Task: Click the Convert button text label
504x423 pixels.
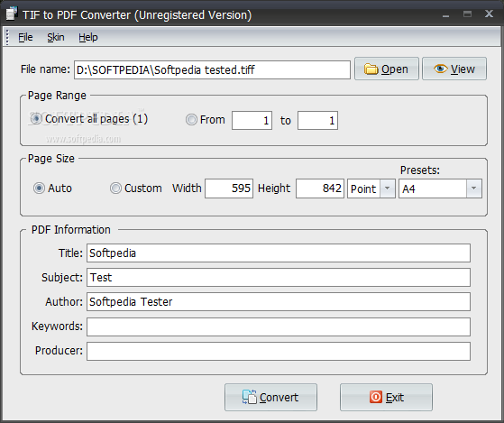Action: (x=279, y=397)
